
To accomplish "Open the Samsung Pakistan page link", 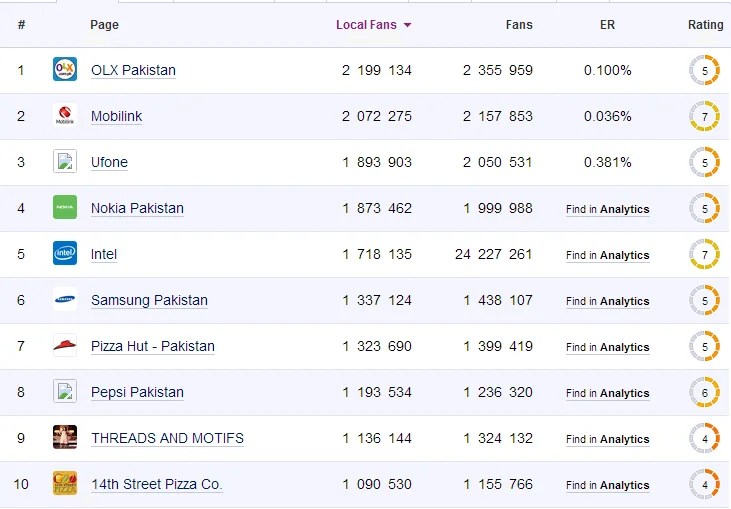I will click(x=149, y=301).
